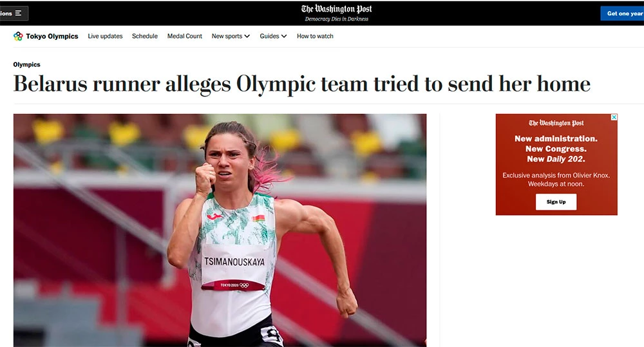Open the runner Tsimanouskaya photo
The width and height of the screenshot is (644, 347).
click(x=220, y=230)
